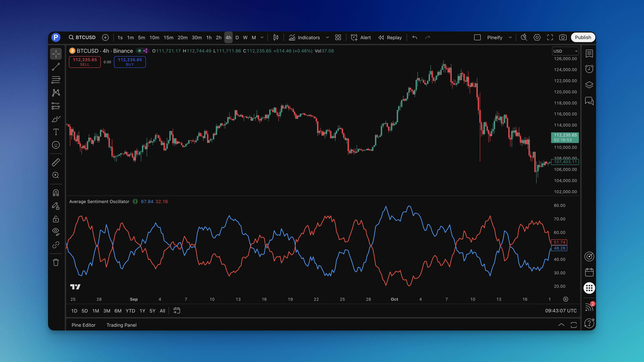
Task: Select the trend line drawing tool
Action: (x=56, y=67)
